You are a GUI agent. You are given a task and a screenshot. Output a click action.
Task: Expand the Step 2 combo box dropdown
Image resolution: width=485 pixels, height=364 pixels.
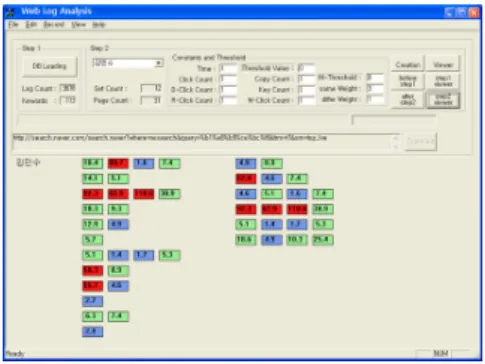coord(159,63)
